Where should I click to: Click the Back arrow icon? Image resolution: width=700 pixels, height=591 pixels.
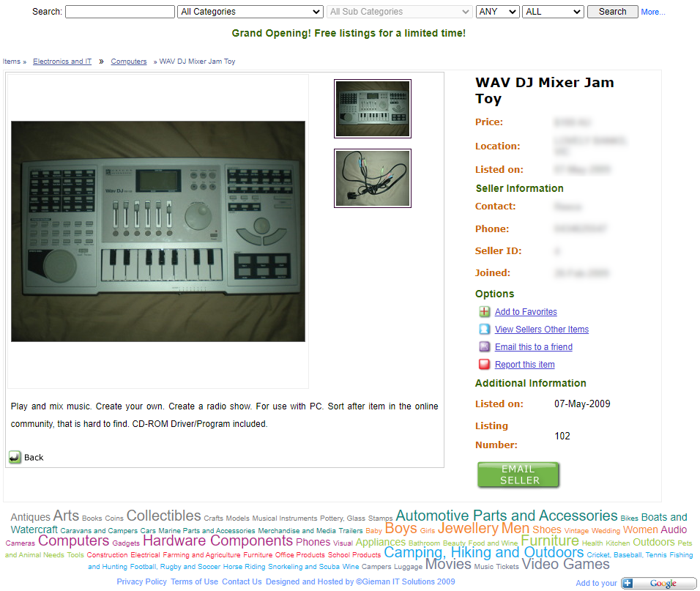(15, 457)
